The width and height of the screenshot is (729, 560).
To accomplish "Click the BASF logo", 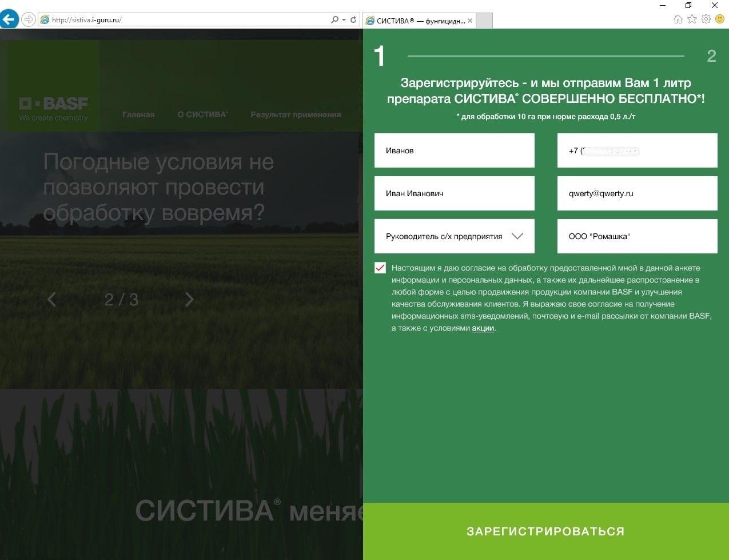I will point(53,109).
